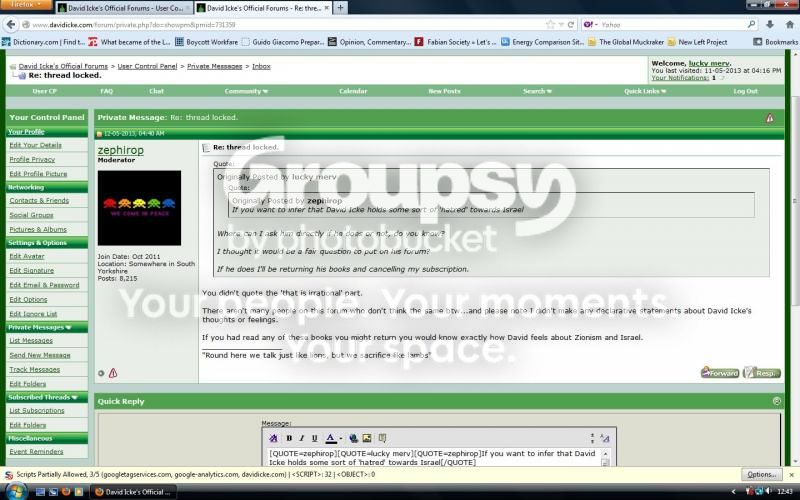800x500 pixels.
Task: Click the red warning triangle below zephirop's profile
Action: point(113,373)
